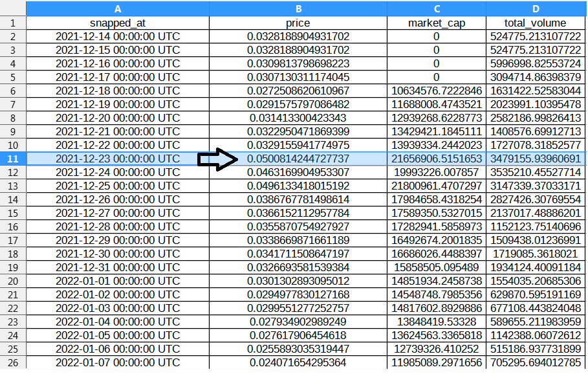Click market_cap value 11985089.2971656

coord(437,362)
